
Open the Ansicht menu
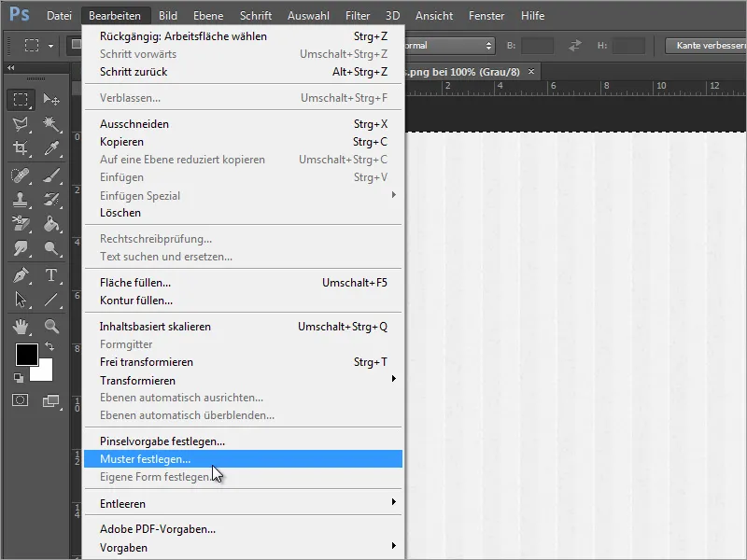[434, 16]
